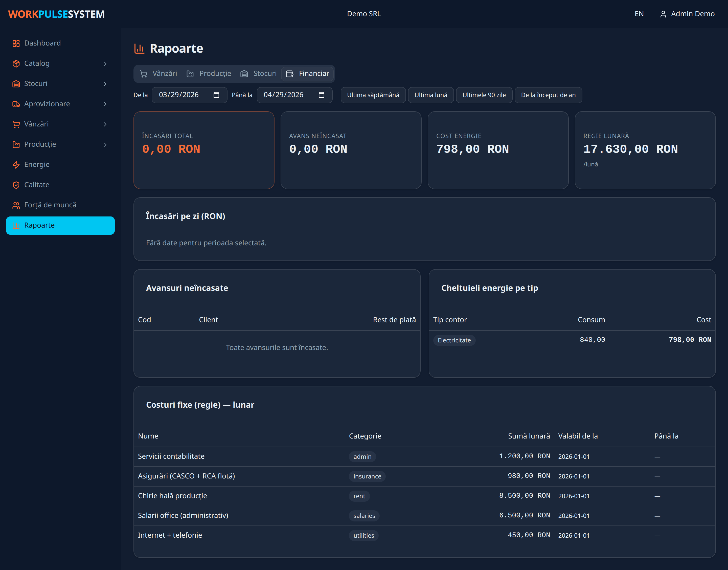Screen dimensions: 728x570
Task: Switch to the Stocuri report tab
Action: pyautogui.click(x=259, y=74)
